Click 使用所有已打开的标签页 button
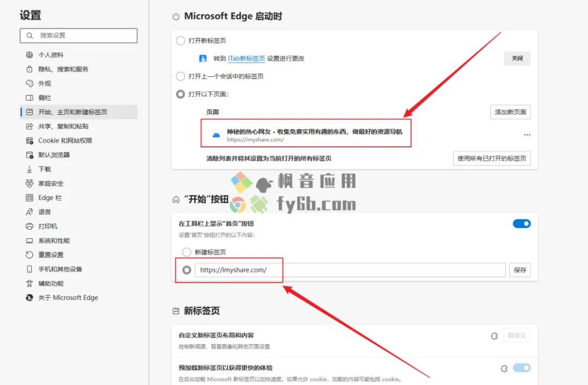 click(x=492, y=158)
